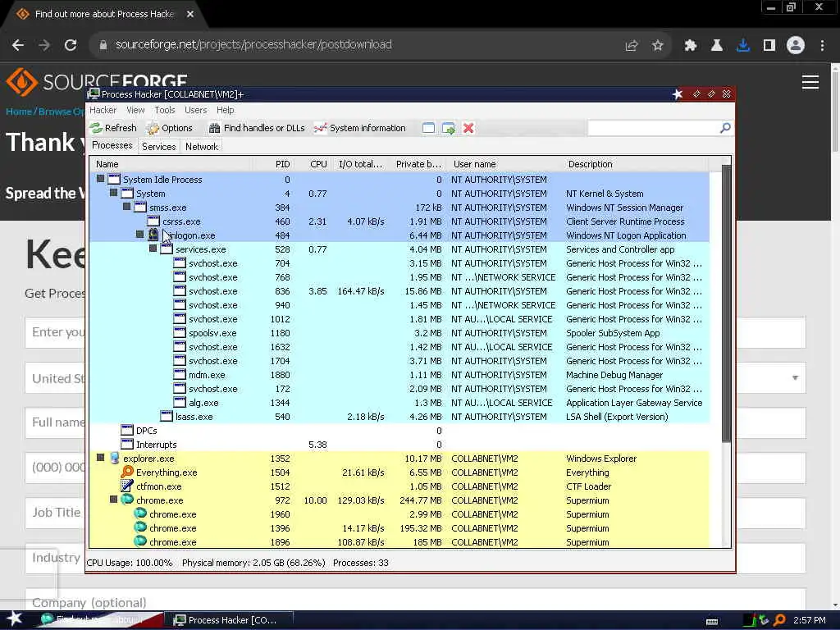Select the alg.exe process row

(399, 402)
